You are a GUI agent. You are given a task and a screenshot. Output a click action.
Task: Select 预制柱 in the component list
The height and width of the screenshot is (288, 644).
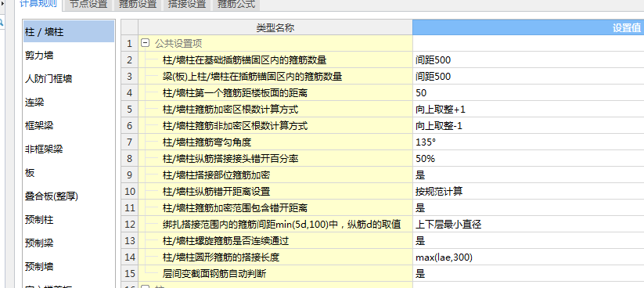tap(69, 220)
